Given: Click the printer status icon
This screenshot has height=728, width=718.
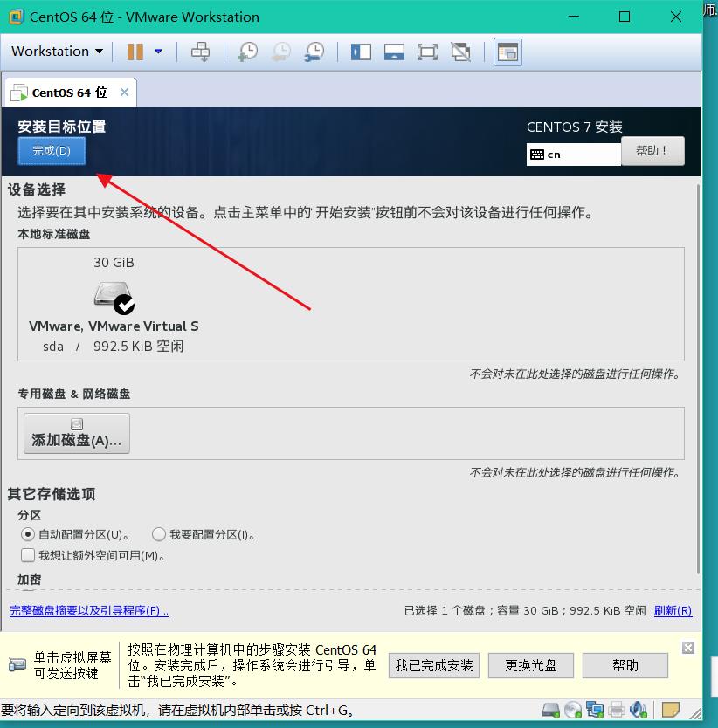Looking at the screenshot, I should (x=617, y=710).
